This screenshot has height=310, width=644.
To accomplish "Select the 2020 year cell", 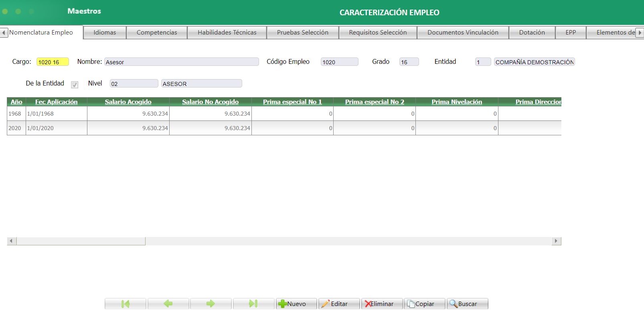I will pos(16,128).
